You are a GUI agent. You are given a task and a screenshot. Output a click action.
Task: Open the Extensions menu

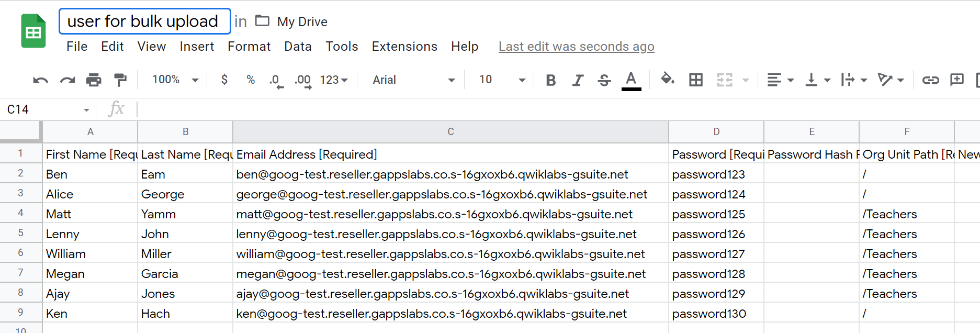pyautogui.click(x=404, y=47)
